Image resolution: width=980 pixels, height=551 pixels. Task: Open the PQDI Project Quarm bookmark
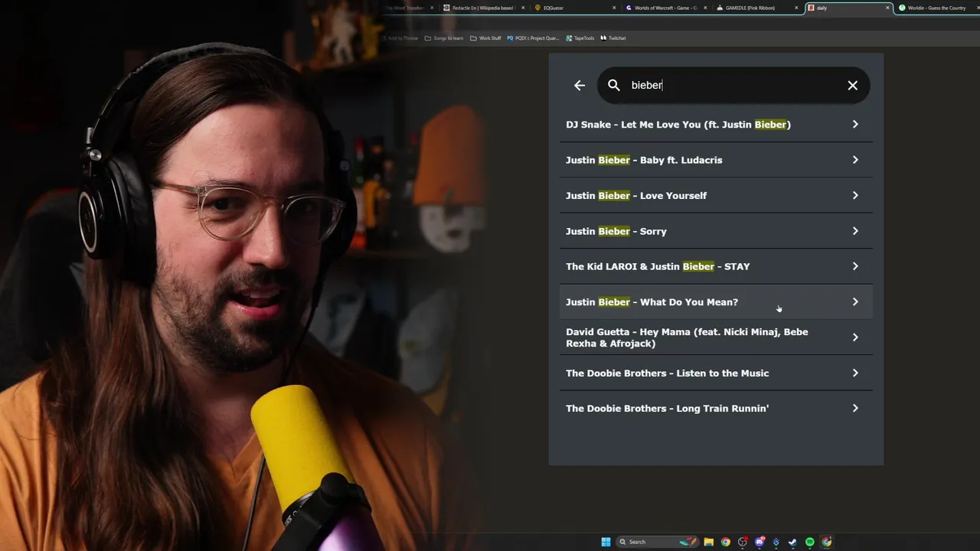(533, 38)
